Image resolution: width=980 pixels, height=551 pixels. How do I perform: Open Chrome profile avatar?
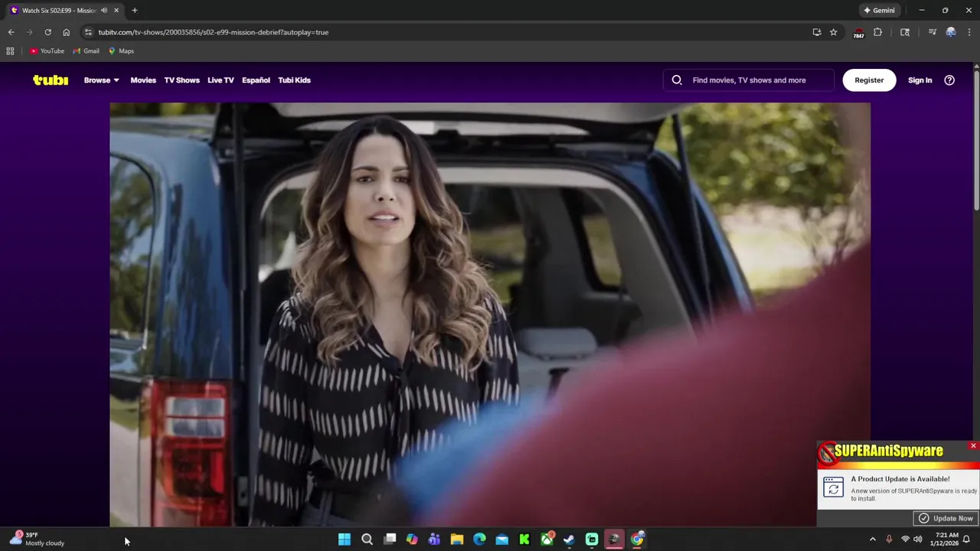(x=951, y=32)
